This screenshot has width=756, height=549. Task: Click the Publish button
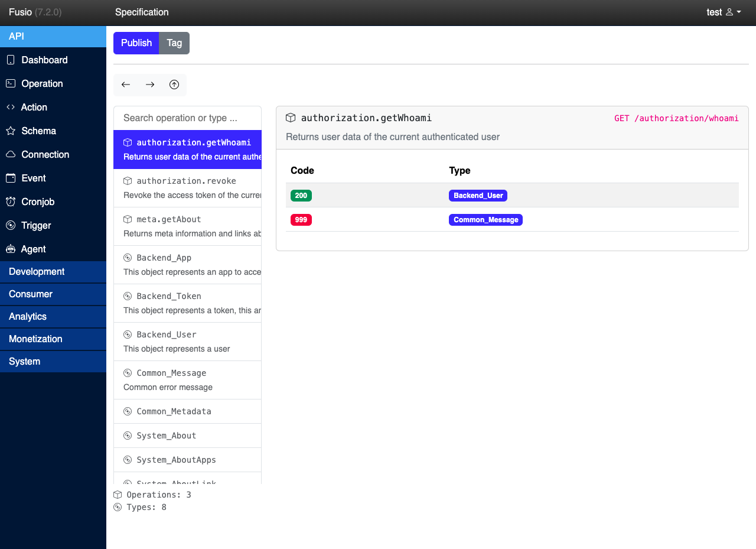136,43
